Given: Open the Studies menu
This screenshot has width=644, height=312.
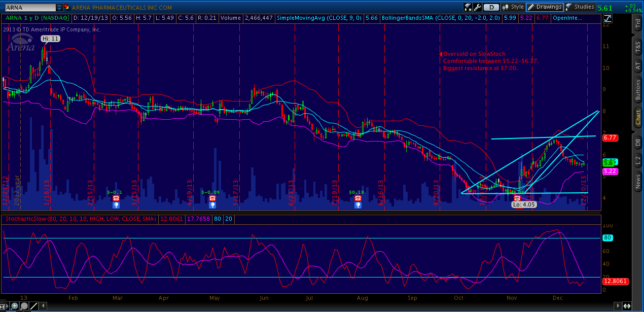Looking at the screenshot, I should click(580, 7).
